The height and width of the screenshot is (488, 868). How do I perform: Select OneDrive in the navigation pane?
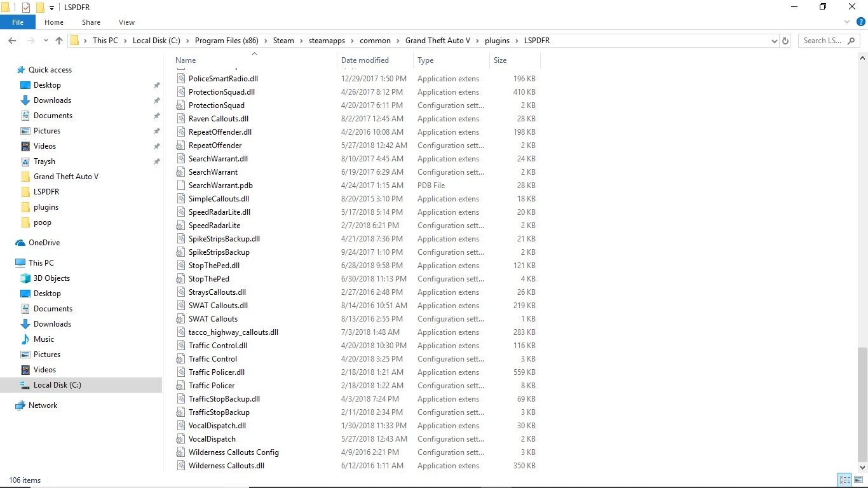(44, 243)
